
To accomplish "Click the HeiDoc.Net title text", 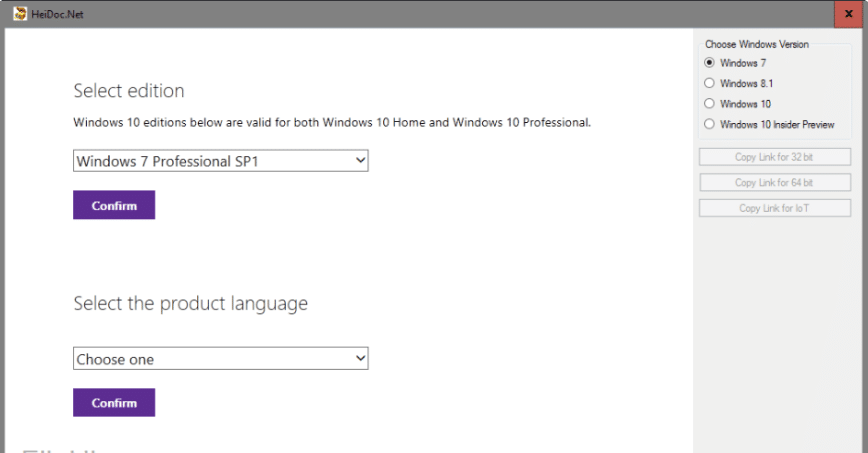I will point(57,14).
